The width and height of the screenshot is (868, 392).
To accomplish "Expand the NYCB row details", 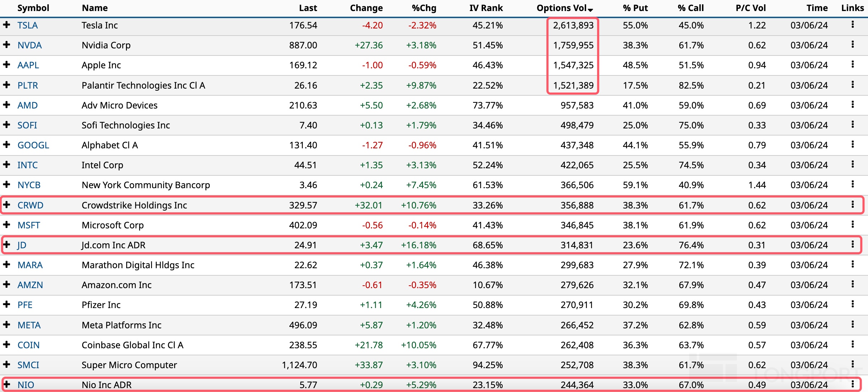I will (6, 184).
